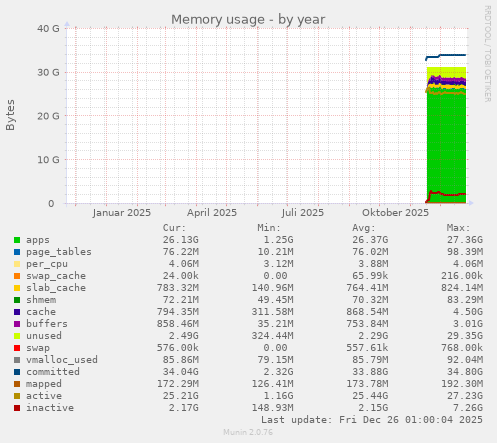Click the swap current value 576.00k
The image size is (497, 443).
[x=178, y=348]
